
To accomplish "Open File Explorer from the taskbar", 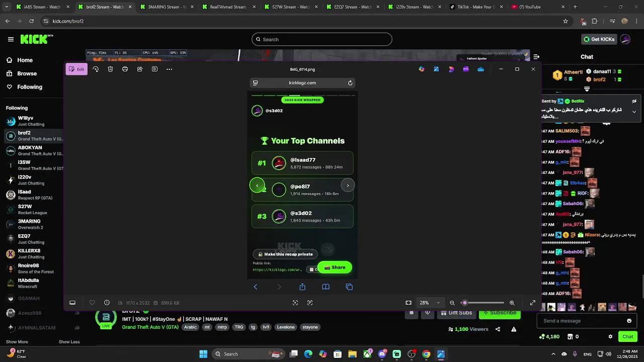I will tap(352, 354).
